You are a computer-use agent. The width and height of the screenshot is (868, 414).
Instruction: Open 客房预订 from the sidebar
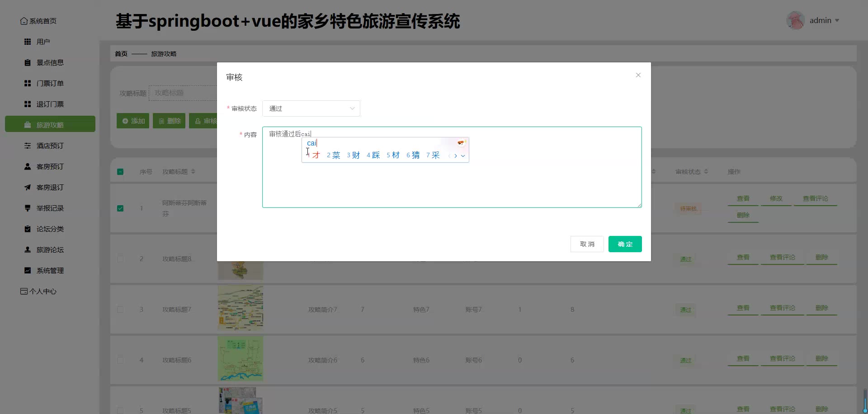(50, 166)
